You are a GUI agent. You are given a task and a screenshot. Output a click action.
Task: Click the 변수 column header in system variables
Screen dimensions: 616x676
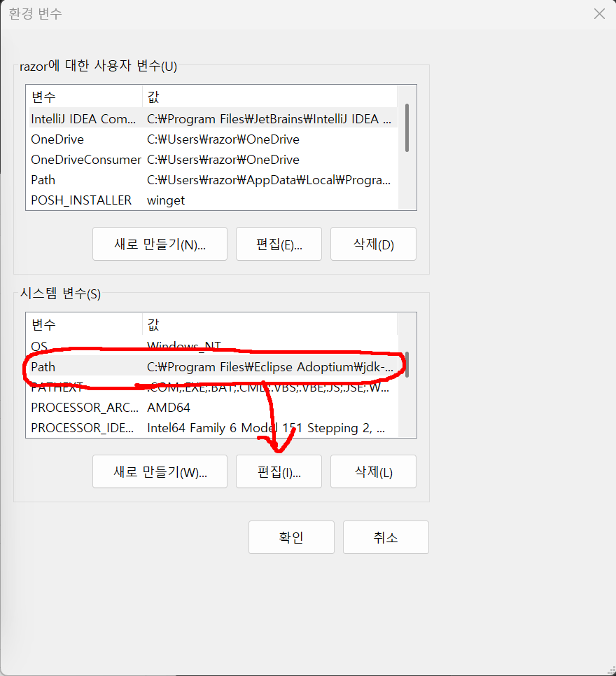point(85,324)
